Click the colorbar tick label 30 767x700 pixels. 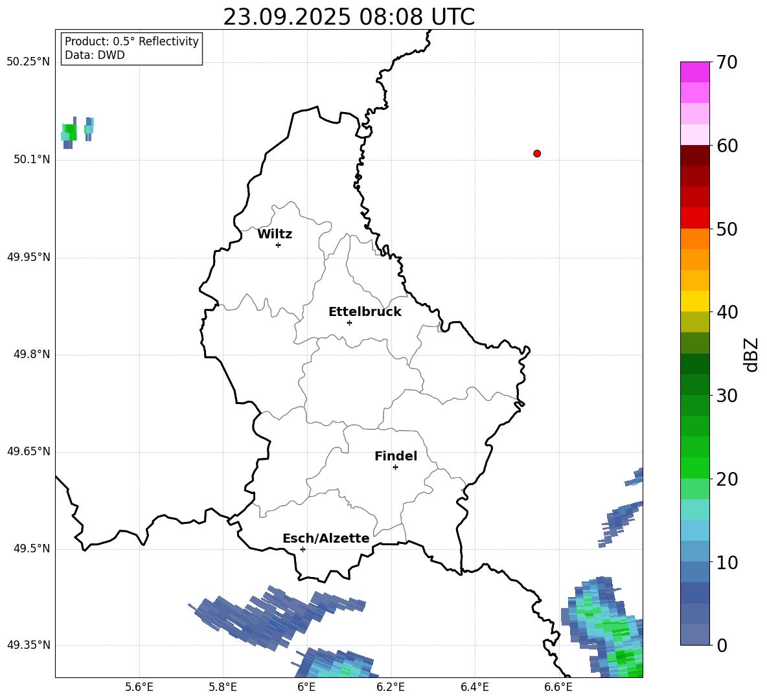[x=727, y=396]
